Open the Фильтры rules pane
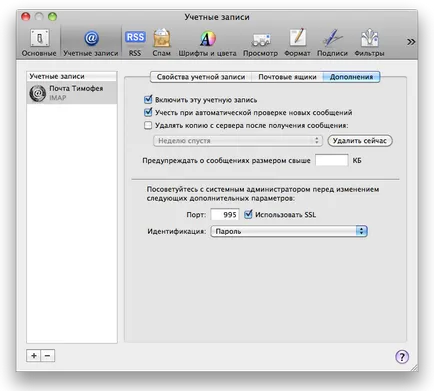 [x=369, y=42]
